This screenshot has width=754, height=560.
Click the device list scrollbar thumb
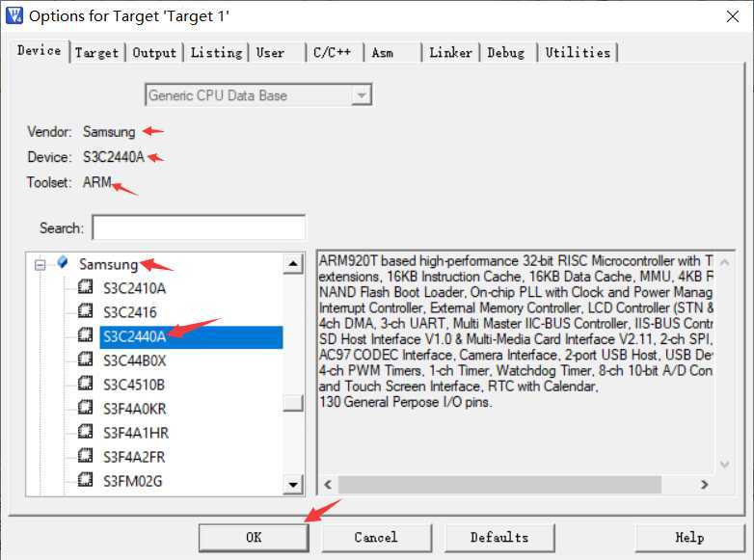coord(293,403)
